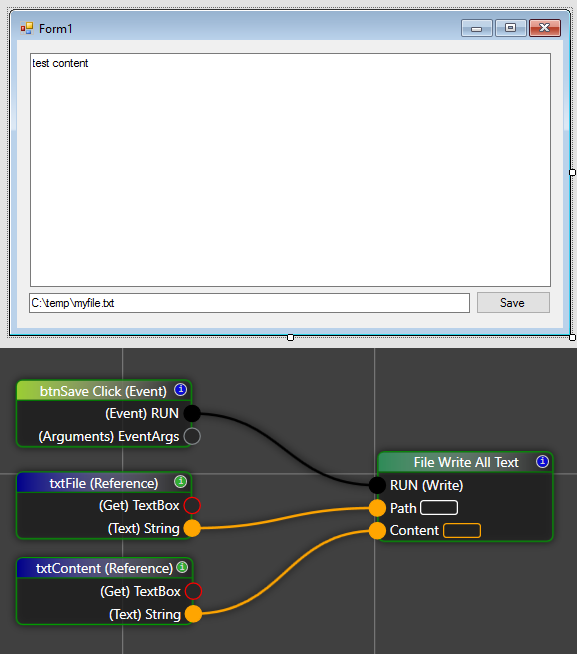Click the Content inline value box
The width and height of the screenshot is (577, 654).
[x=462, y=531]
